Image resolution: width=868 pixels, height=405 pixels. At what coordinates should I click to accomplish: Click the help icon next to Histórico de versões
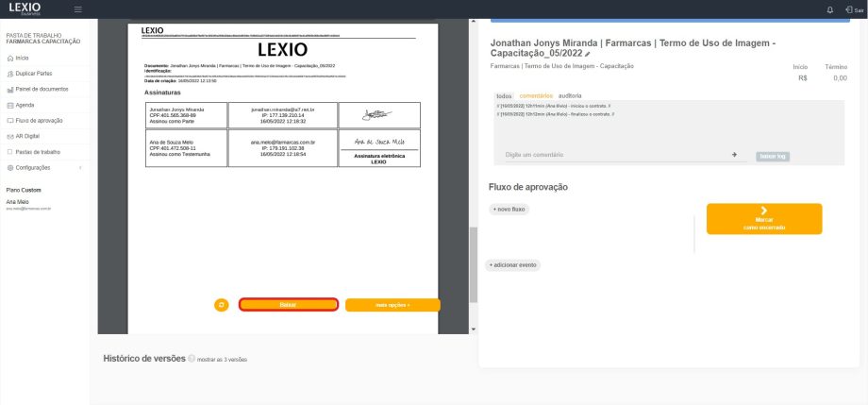(x=192, y=359)
